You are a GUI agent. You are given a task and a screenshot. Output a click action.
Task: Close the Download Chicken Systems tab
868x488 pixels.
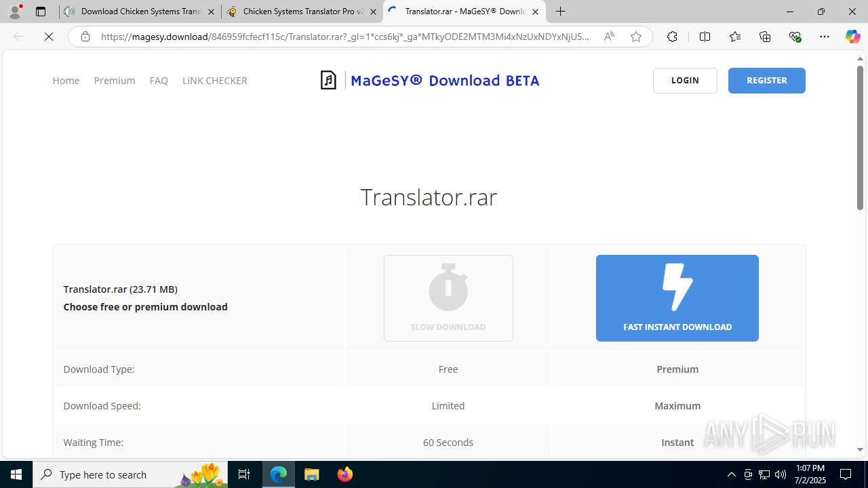pyautogui.click(x=211, y=12)
